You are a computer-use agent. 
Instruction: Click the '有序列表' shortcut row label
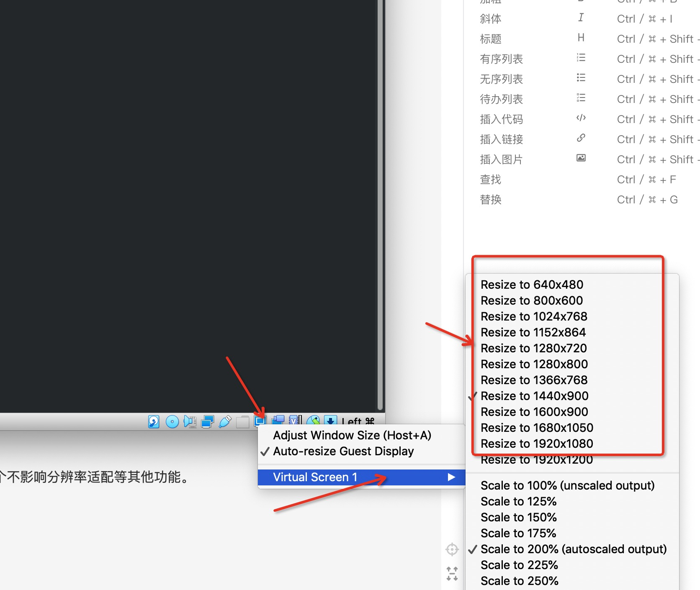[502, 59]
